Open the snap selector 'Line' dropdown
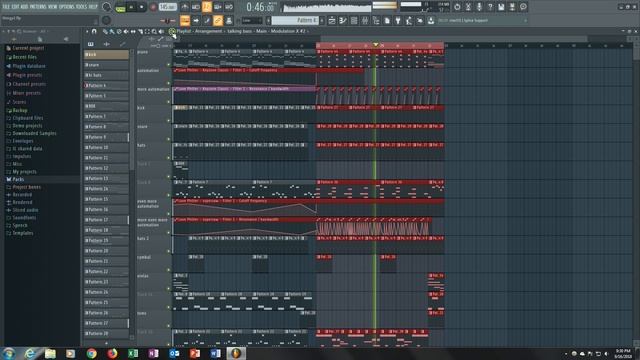Viewport: 640px width, 360px height. [251, 20]
